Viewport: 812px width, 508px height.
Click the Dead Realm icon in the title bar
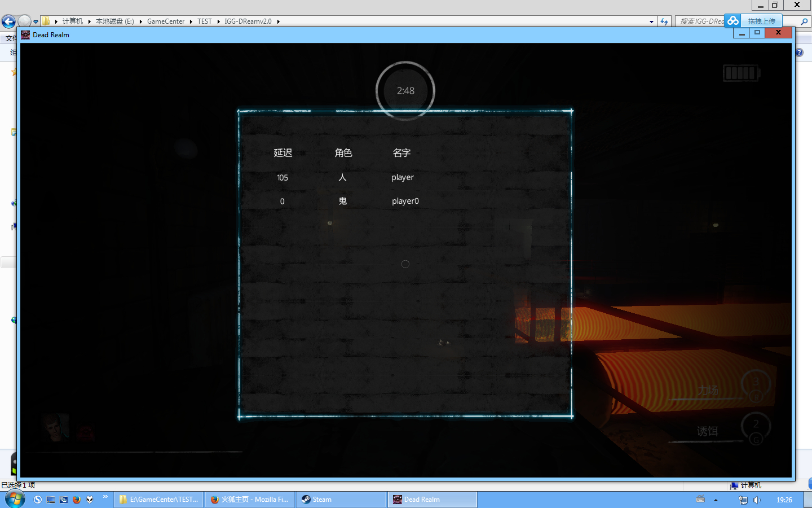click(x=25, y=34)
